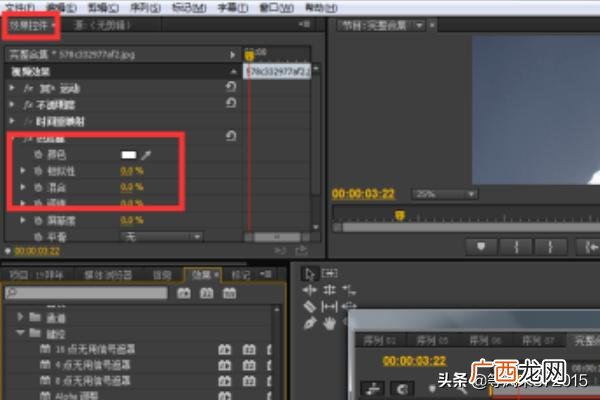Image resolution: width=600 pixels, height=400 pixels.
Task: Open the Effect Controls panel flyout menu
Action: [x=305, y=24]
